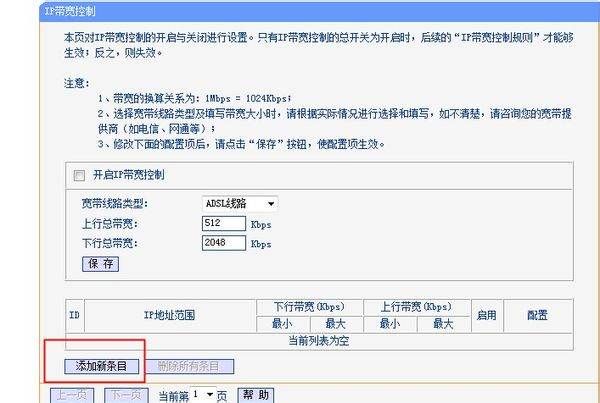Image resolution: width=600 pixels, height=403 pixels.
Task: Click the 下行总带宽 input field showing 2048
Action: 224,243
